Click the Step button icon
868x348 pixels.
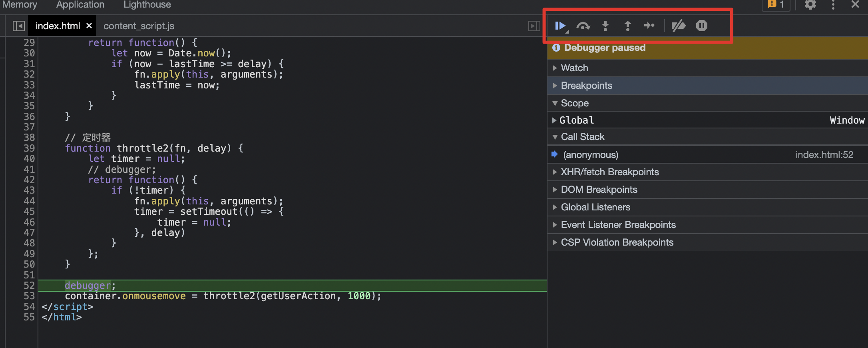click(649, 26)
